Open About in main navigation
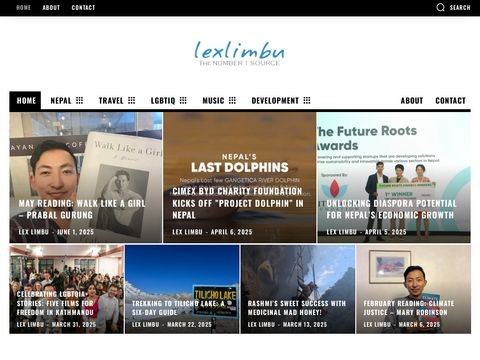Screen dimensions: 480x360 (x=412, y=101)
